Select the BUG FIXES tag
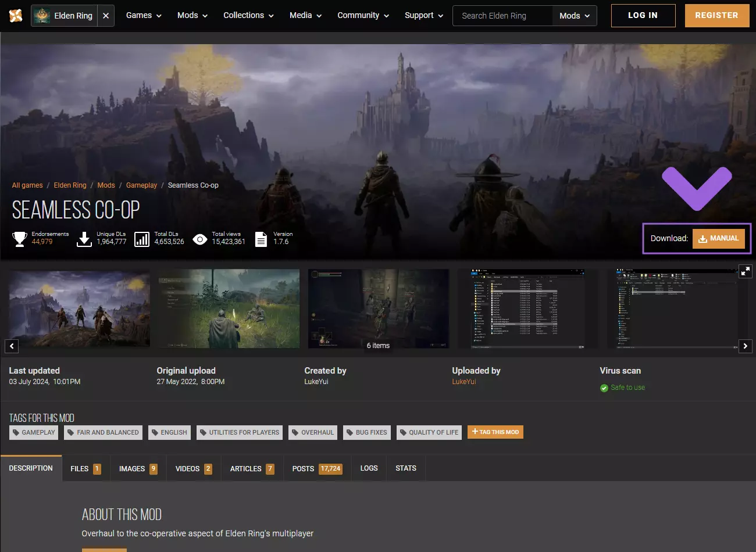 pyautogui.click(x=367, y=432)
